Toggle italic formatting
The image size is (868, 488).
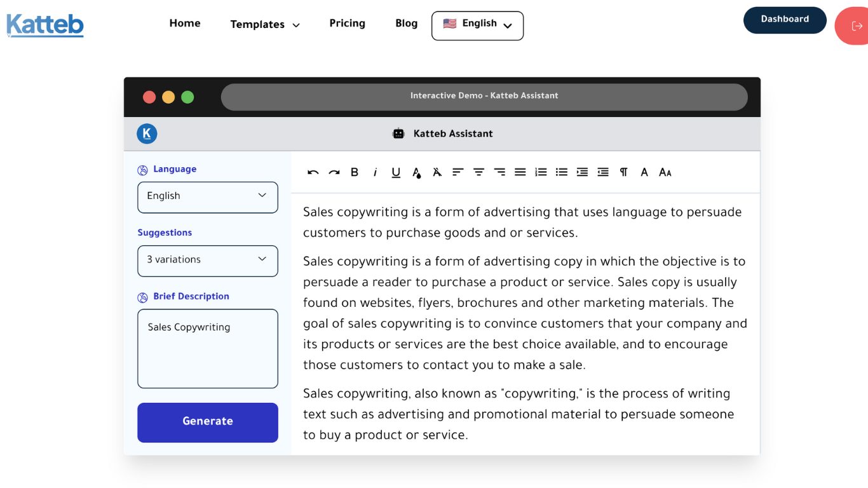[x=375, y=172]
